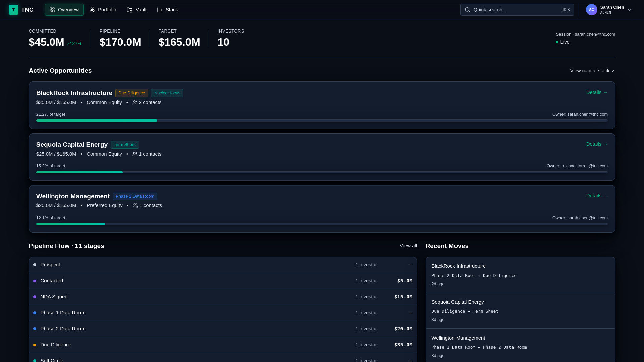Click the COMMITTED $45.0M metric
This screenshot has width=644, height=362.
click(x=55, y=39)
